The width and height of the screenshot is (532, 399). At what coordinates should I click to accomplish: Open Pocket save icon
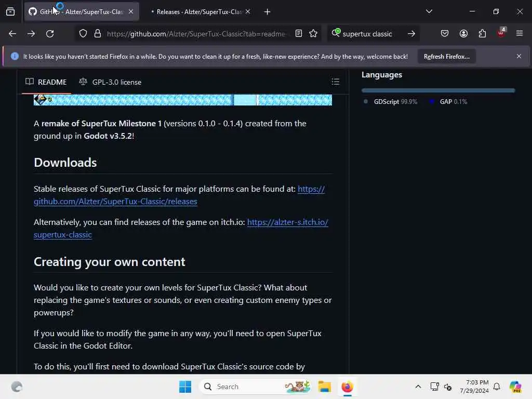[445, 34]
